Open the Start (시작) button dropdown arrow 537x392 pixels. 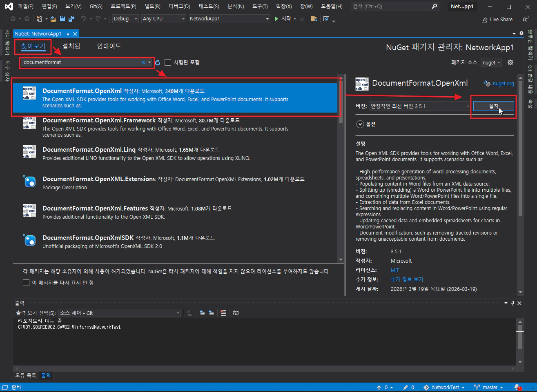[x=295, y=19]
